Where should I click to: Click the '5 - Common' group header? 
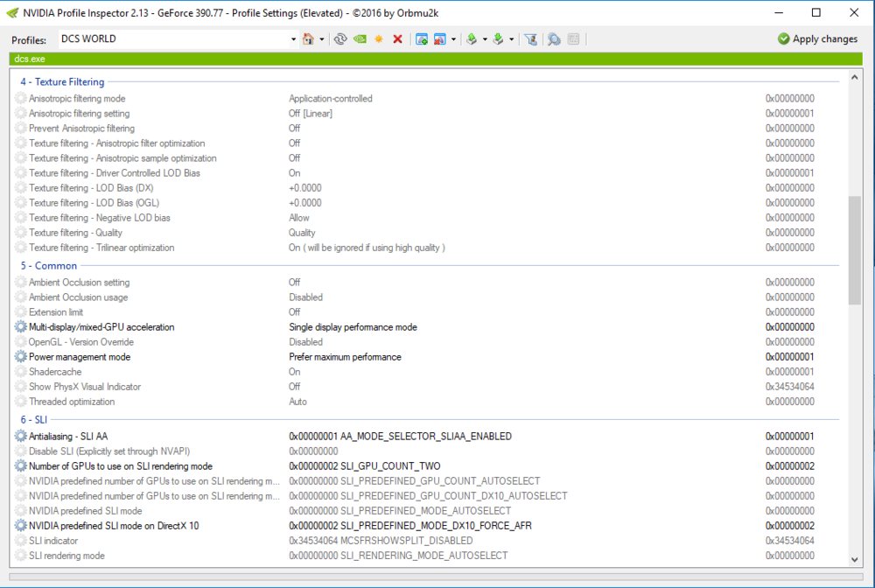click(x=49, y=266)
